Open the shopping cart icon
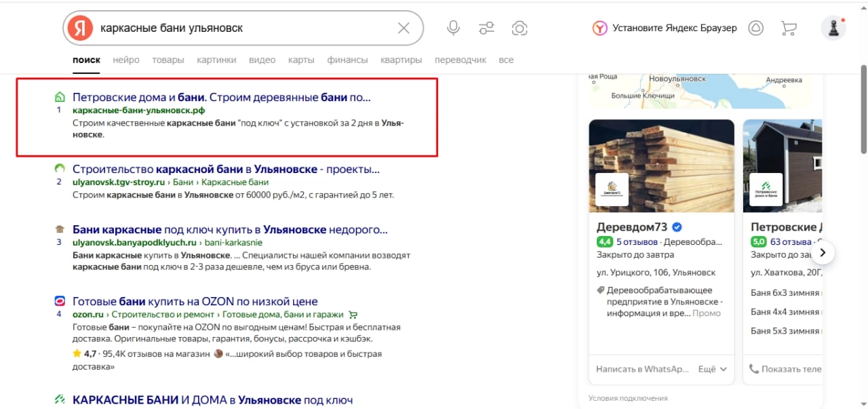The height and width of the screenshot is (409, 868). (x=788, y=28)
